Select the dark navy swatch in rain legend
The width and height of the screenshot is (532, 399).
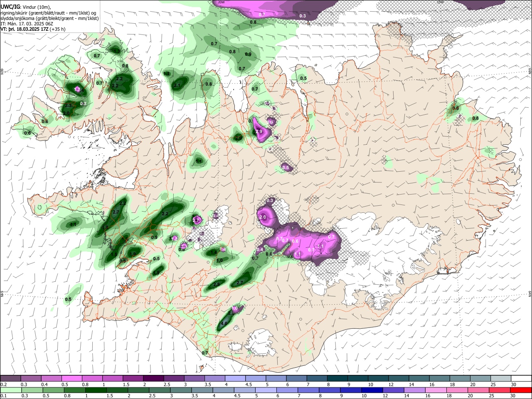coord(371,390)
